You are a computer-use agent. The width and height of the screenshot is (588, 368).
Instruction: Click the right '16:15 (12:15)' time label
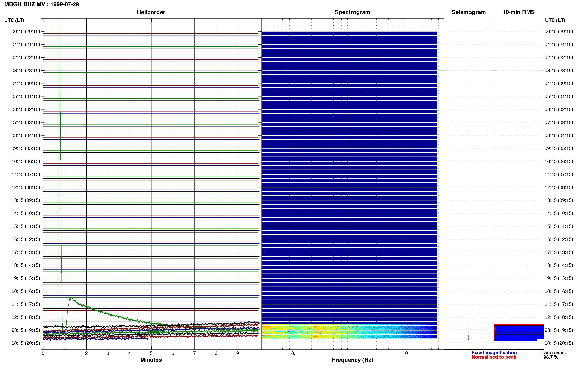click(x=559, y=239)
